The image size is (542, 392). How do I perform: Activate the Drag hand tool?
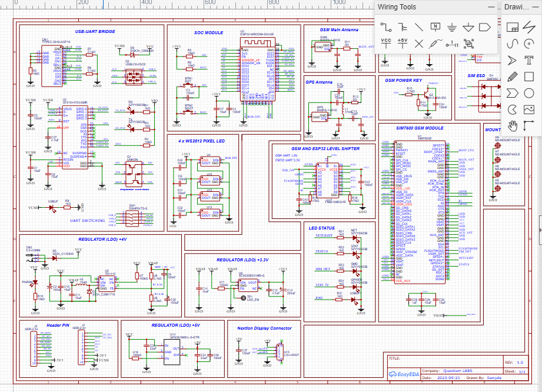pyautogui.click(x=512, y=126)
